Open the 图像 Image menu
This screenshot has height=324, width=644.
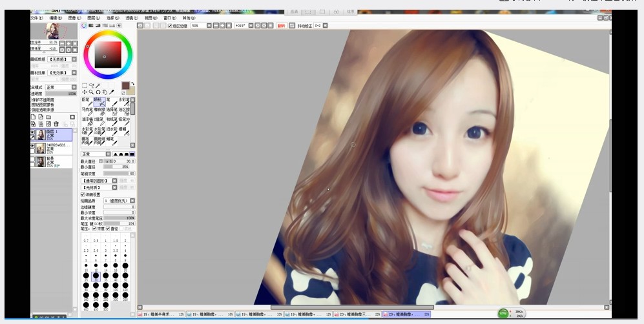coord(75,18)
